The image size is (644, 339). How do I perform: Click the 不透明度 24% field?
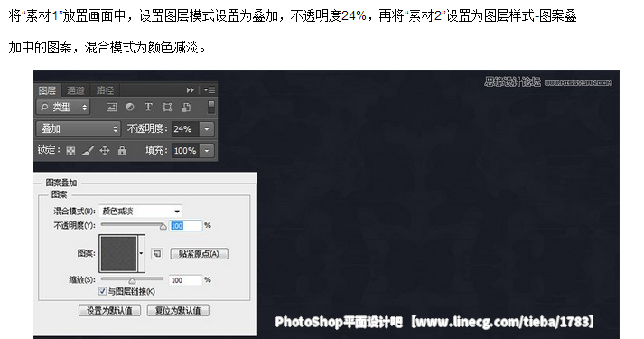[185, 129]
